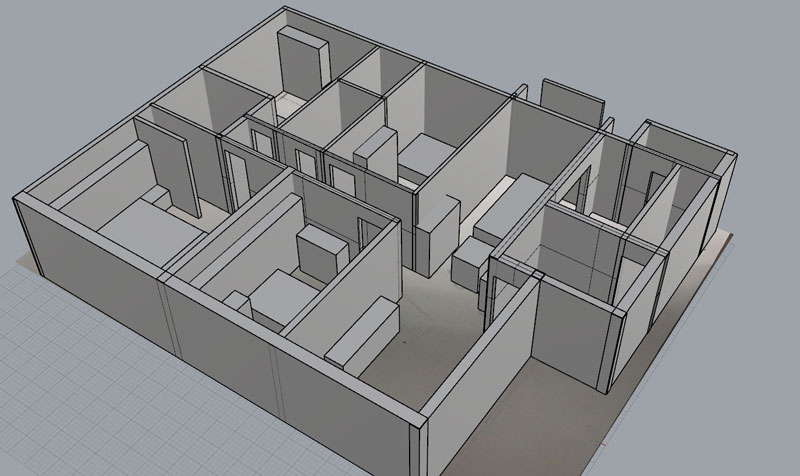Screen dimensions: 800x476
Task: Select the tall partition panel in the left bedroom
Action: pos(167,165)
